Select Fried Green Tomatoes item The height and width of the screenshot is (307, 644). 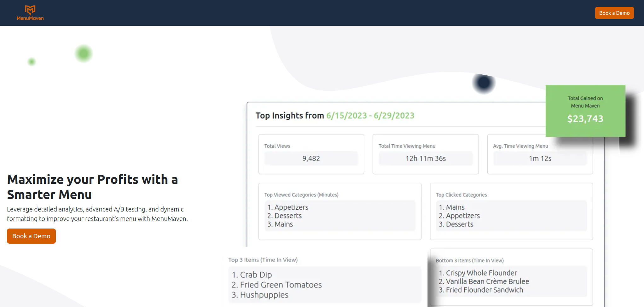281,285
